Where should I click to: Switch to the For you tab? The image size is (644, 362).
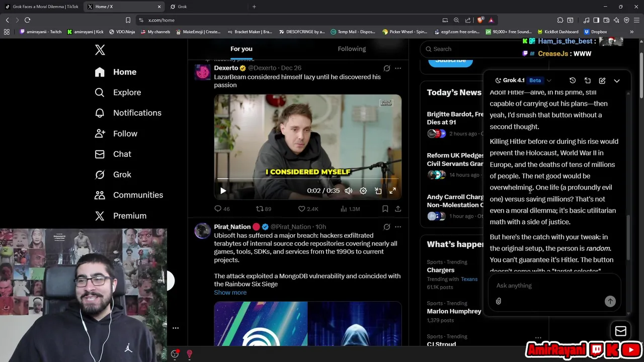242,49
